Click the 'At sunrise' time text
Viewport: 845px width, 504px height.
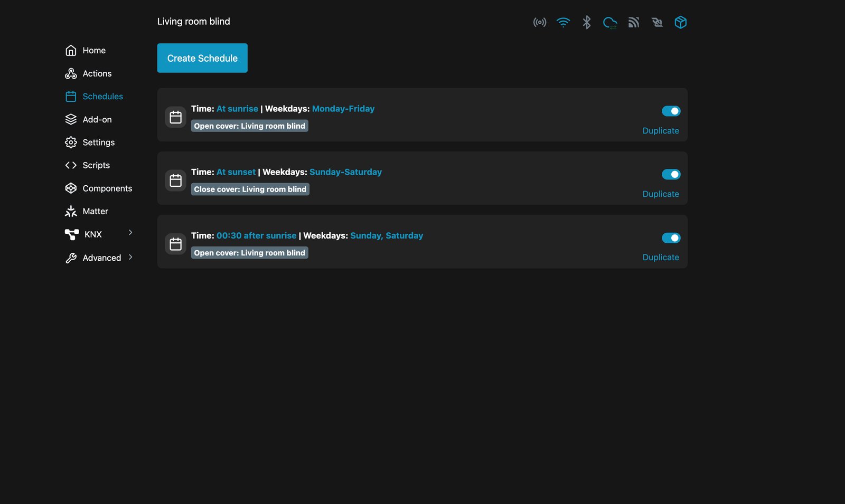pos(237,109)
